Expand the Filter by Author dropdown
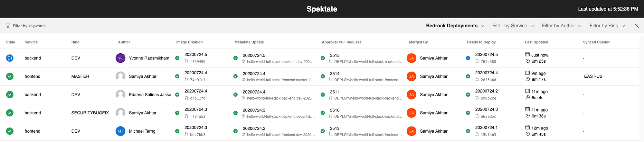 pyautogui.click(x=562, y=26)
